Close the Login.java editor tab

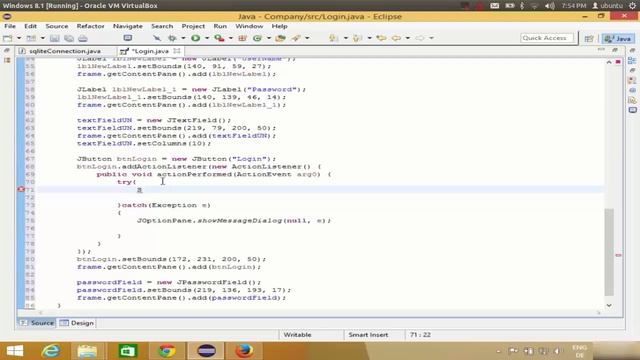click(x=177, y=51)
